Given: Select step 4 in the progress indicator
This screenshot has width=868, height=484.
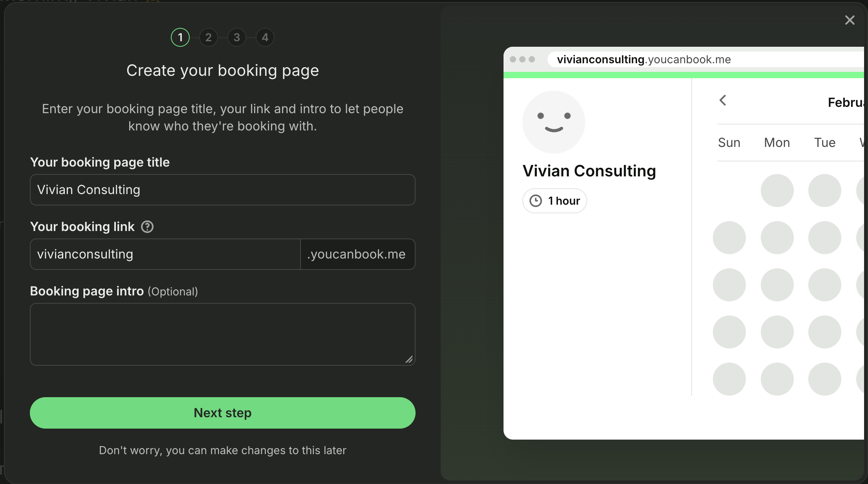Looking at the screenshot, I should pyautogui.click(x=265, y=37).
